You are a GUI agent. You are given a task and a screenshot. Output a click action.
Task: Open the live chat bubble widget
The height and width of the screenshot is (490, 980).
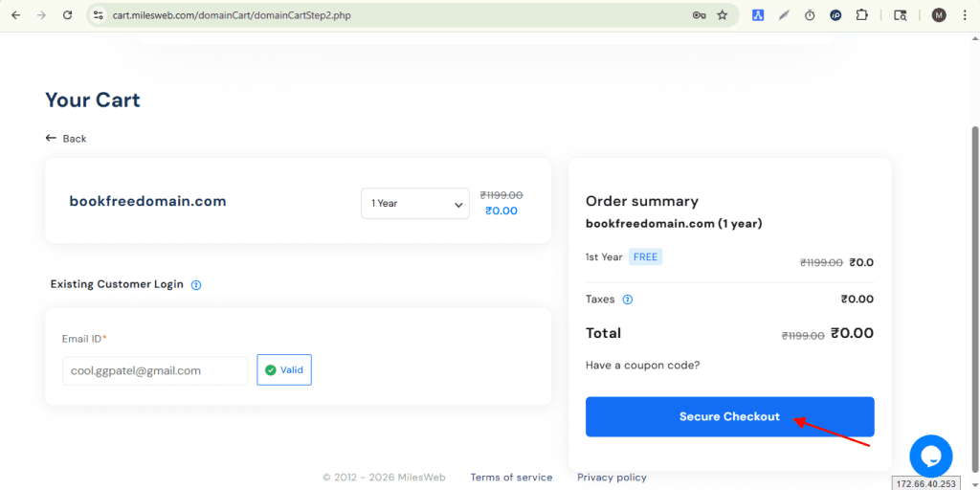click(x=930, y=456)
